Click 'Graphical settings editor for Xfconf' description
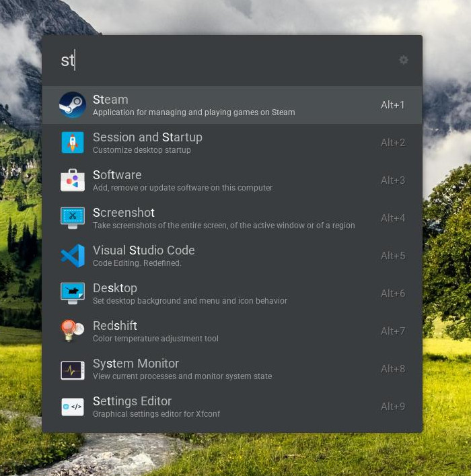 [156, 414]
